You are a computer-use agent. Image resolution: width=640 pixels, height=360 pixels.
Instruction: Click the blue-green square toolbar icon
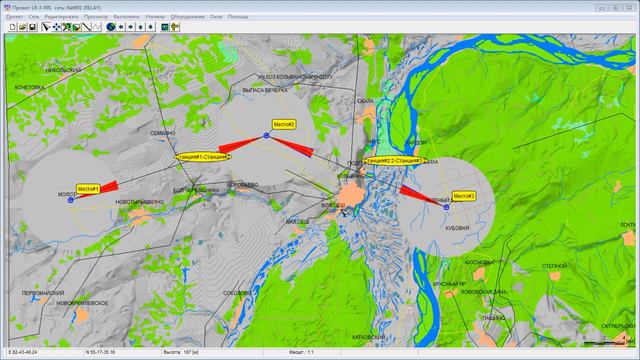165,27
